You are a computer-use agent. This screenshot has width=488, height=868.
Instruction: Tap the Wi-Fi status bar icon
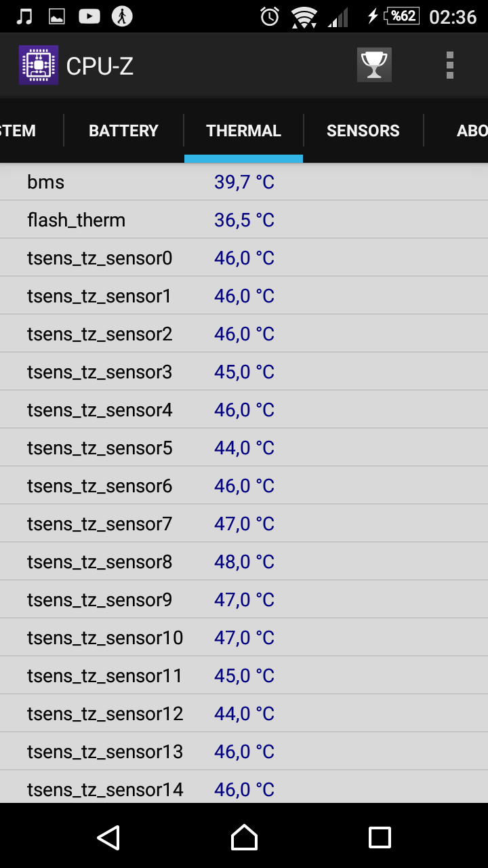[x=304, y=16]
